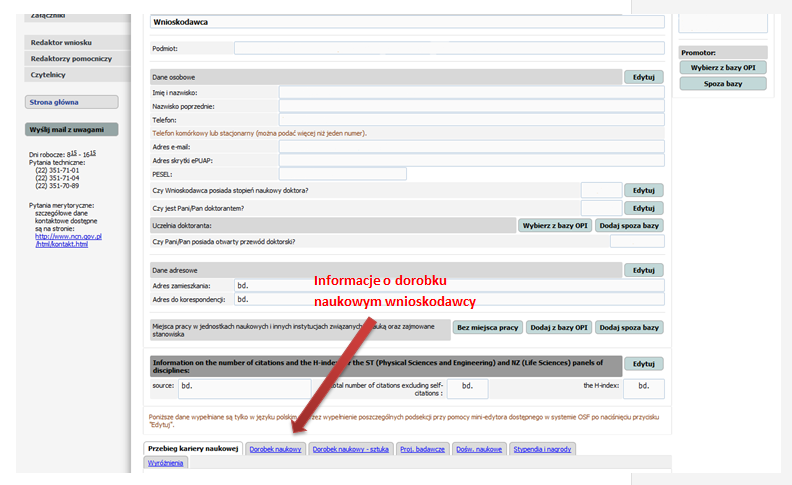
Task: Edit the Czy jest Pani/Pan doktorantem answer
Action: (644, 208)
